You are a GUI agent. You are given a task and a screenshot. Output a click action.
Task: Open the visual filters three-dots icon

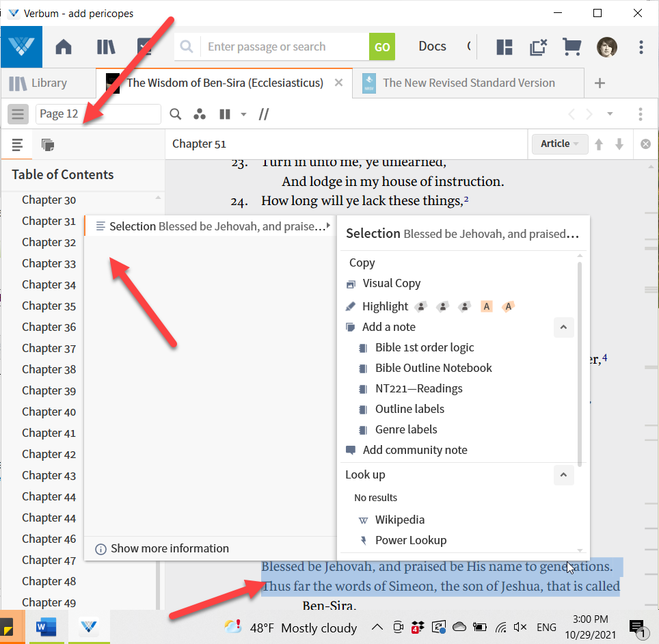(x=199, y=114)
